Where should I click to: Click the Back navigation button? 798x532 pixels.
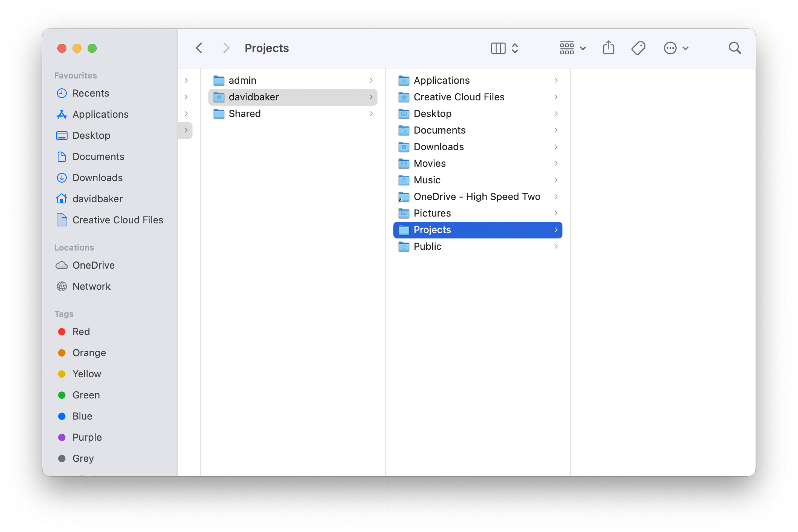(199, 48)
